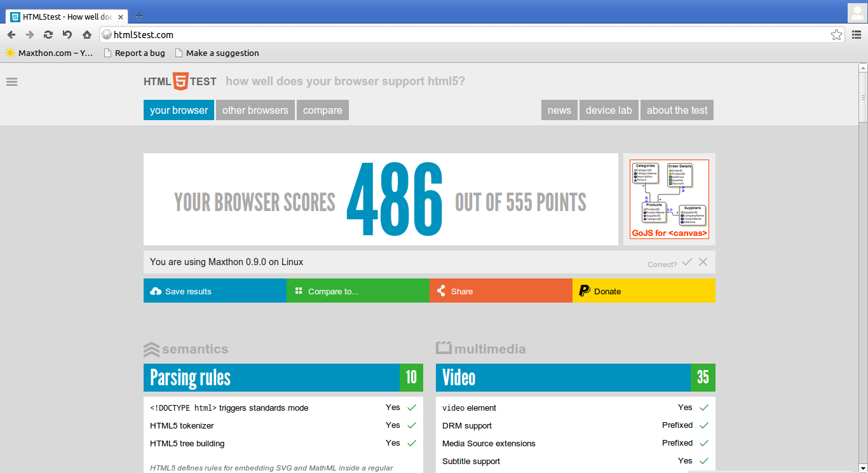
Task: Confirm browser detection with the check mark
Action: pos(688,261)
